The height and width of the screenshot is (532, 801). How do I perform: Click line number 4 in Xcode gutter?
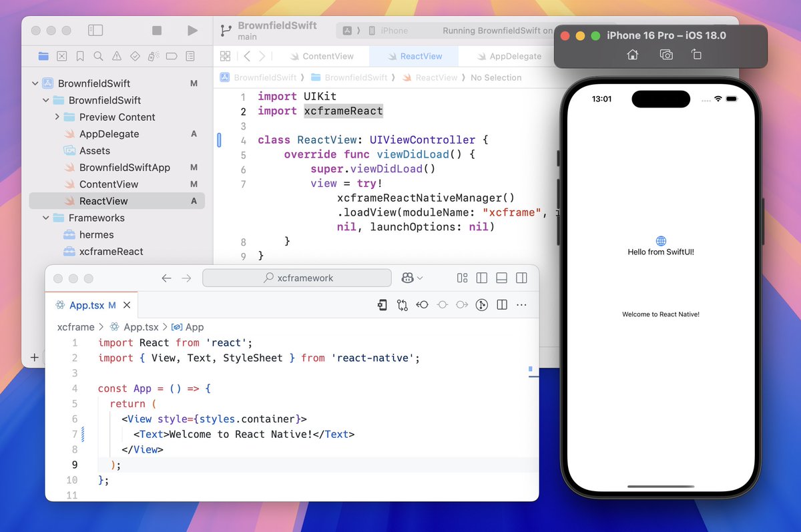coord(243,140)
